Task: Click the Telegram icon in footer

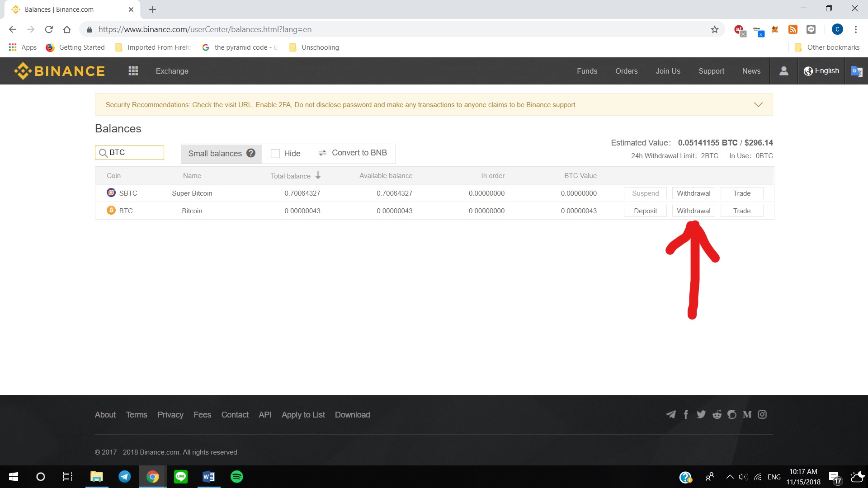Action: (x=671, y=414)
